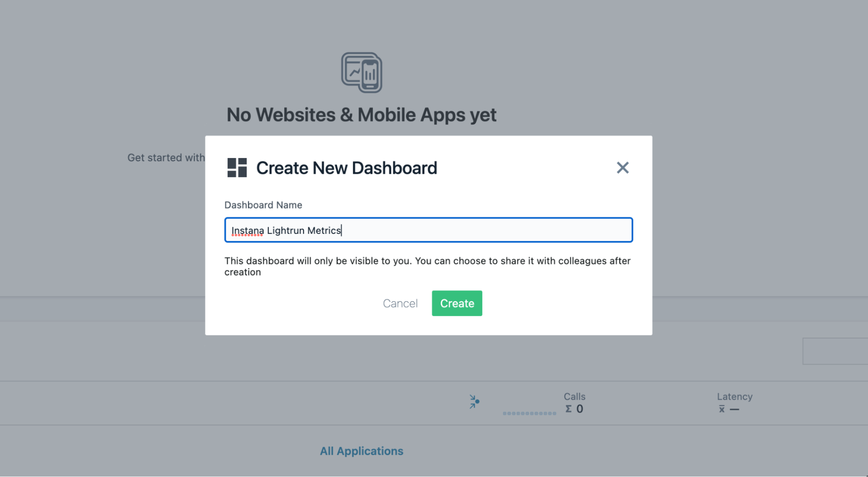Click the dashboard grid icon in dialog header
Screen dimensions: 868x477
pos(237,168)
